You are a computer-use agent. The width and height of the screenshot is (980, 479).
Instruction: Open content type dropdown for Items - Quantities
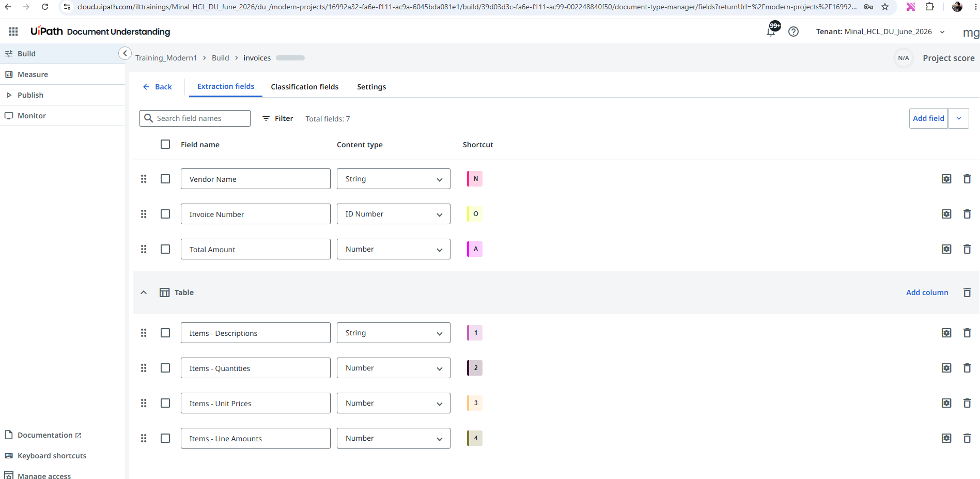point(394,368)
